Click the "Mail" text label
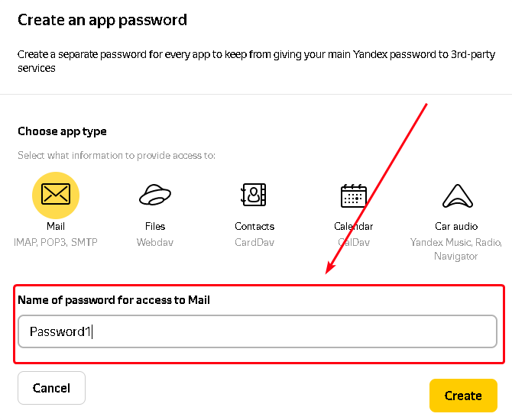The height and width of the screenshot is (420, 512). point(56,226)
